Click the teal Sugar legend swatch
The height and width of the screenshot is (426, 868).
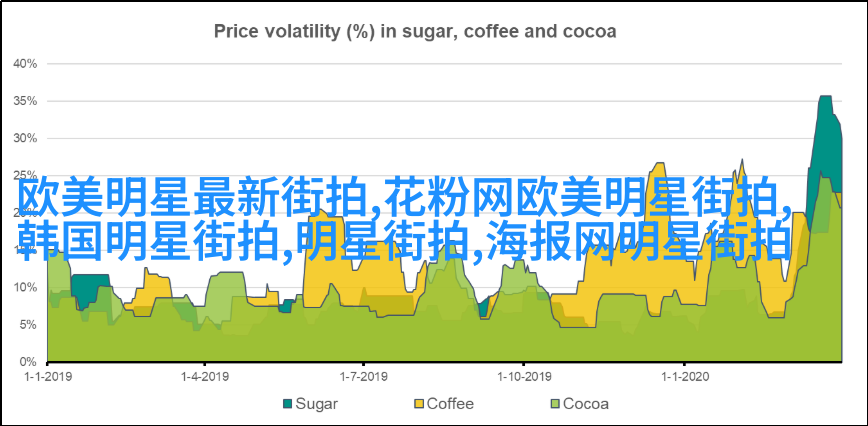click(287, 404)
